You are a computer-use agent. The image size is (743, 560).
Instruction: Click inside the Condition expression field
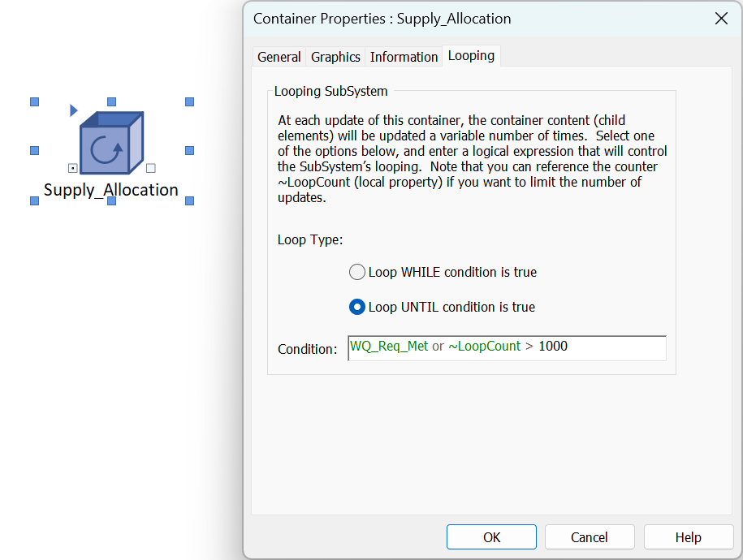(507, 348)
